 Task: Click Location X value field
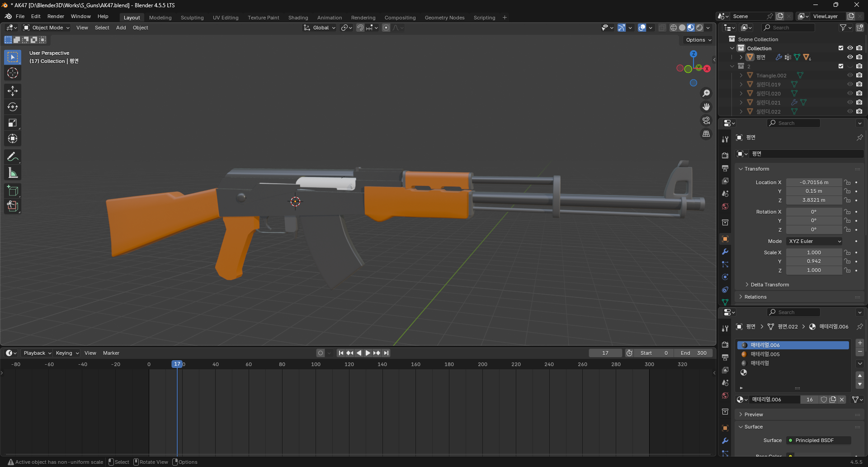coord(814,182)
